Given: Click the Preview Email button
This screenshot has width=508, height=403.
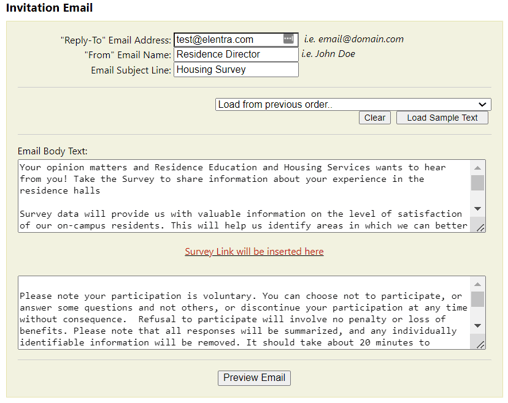Looking at the screenshot, I should point(254,378).
